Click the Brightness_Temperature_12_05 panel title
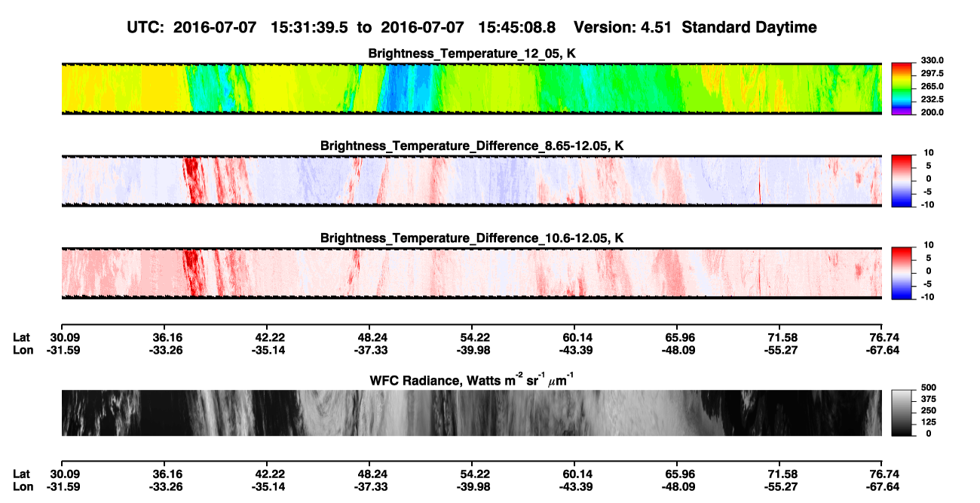This screenshot has height=503, width=980. (472, 54)
